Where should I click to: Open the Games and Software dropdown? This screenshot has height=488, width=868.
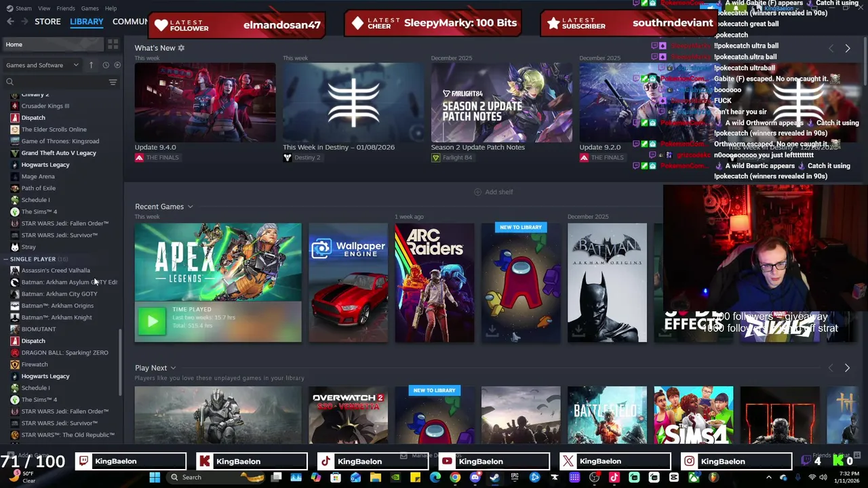(x=43, y=65)
